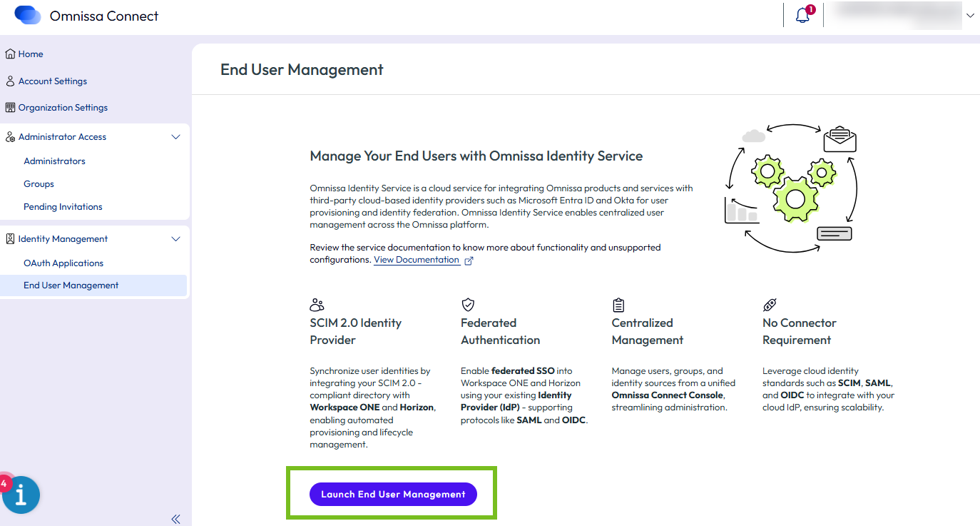Open Pending Invitations
Image resolution: width=980 pixels, height=526 pixels.
pyautogui.click(x=63, y=207)
